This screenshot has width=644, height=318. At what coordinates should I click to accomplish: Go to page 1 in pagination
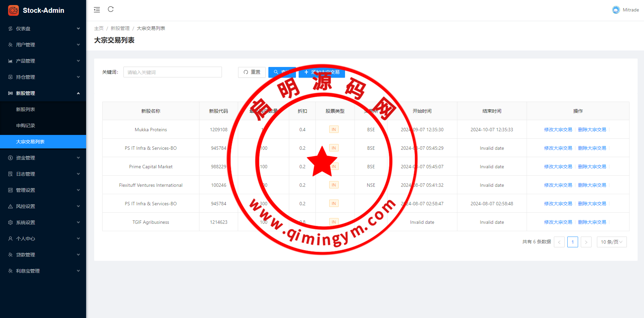click(x=572, y=242)
